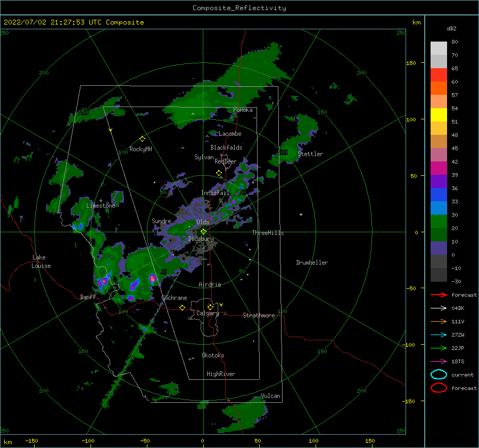Screen dimensions: 479x448
Task: Click the Vulcan city label
Action: (x=270, y=396)
